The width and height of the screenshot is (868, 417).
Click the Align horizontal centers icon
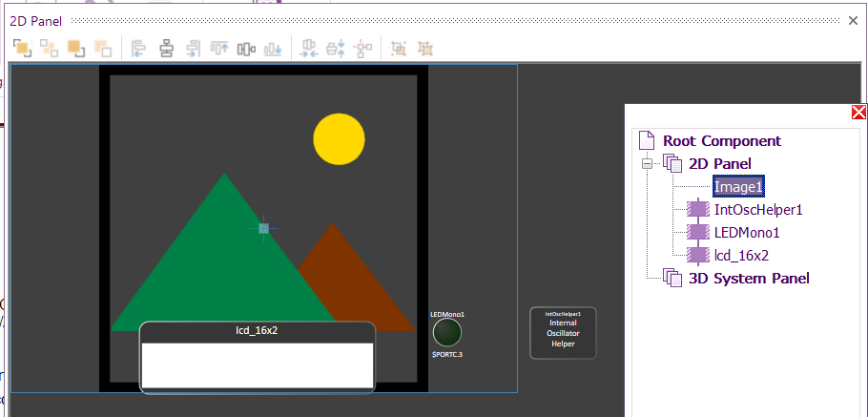pyautogui.click(x=166, y=48)
